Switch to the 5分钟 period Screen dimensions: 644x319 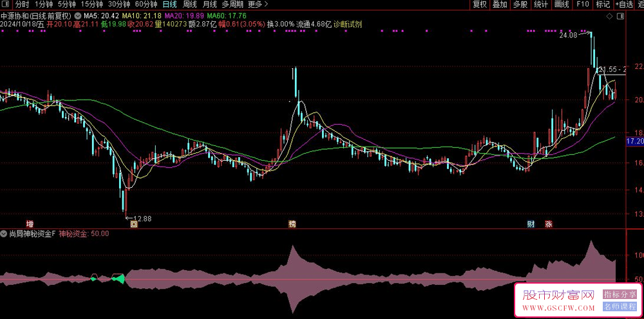[66, 5]
